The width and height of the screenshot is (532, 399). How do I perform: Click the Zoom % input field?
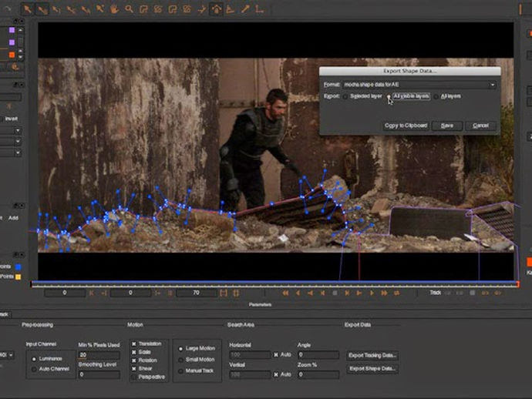pyautogui.click(x=318, y=374)
